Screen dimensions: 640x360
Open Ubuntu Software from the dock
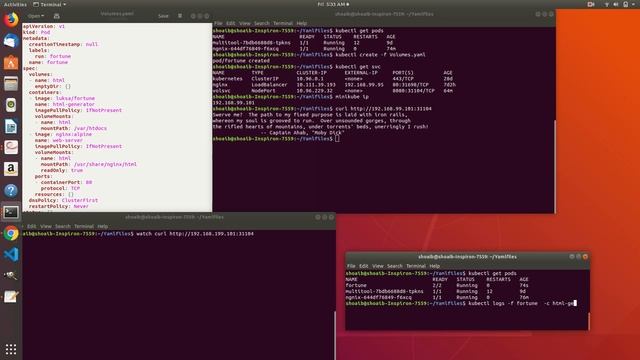pyautogui.click(x=11, y=62)
